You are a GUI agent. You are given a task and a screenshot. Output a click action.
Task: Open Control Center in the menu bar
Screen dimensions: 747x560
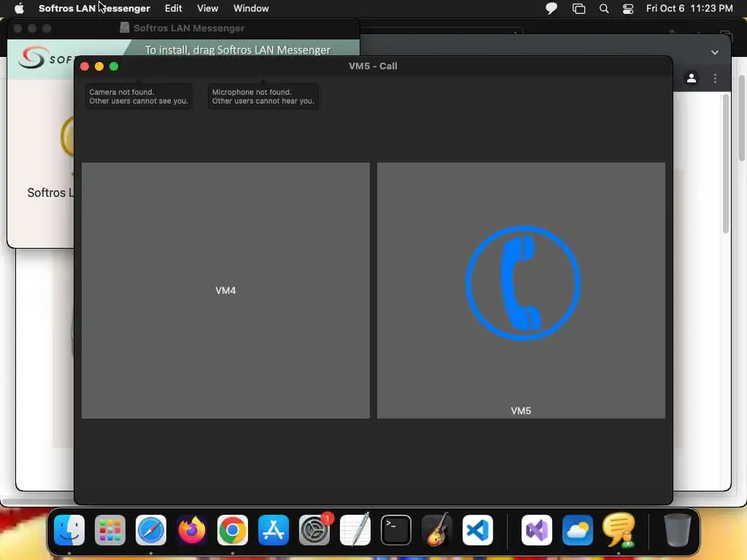[x=628, y=8]
